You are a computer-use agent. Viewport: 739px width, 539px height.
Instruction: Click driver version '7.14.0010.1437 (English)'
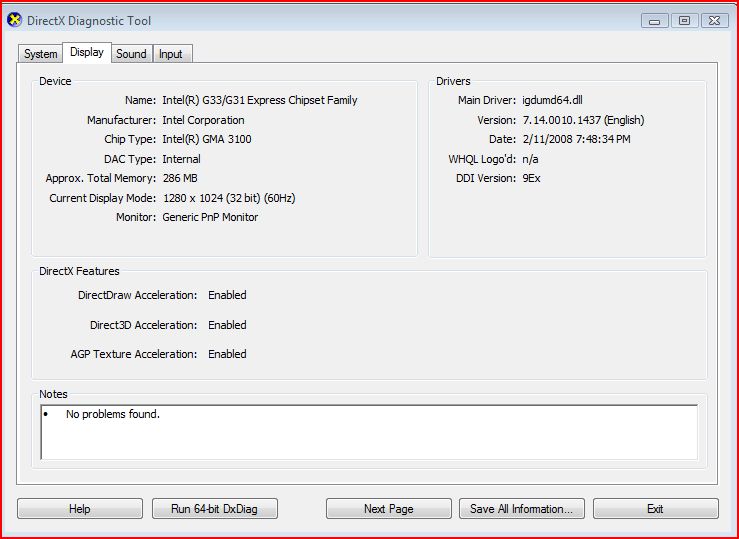[x=583, y=120]
